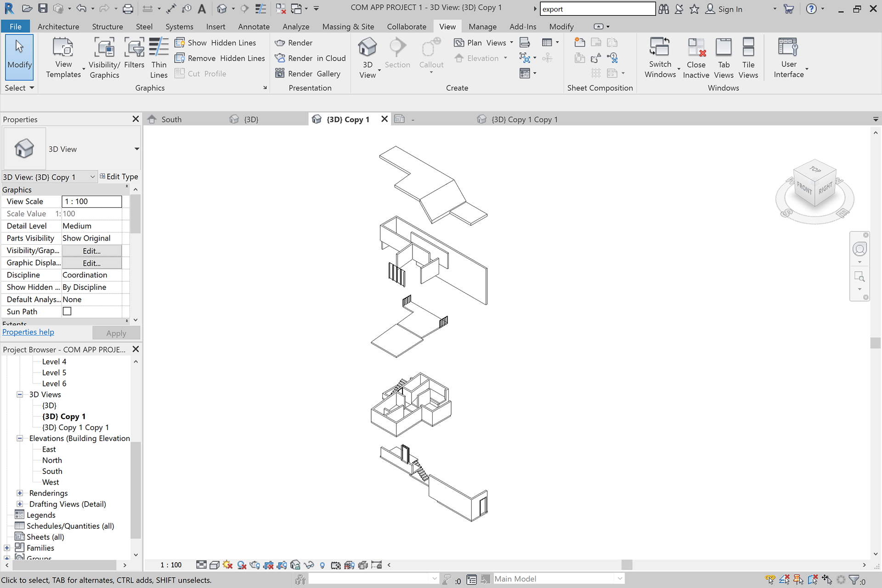The height and width of the screenshot is (588, 882).
Task: Select the Modify tool in the ribbon
Action: click(19, 57)
